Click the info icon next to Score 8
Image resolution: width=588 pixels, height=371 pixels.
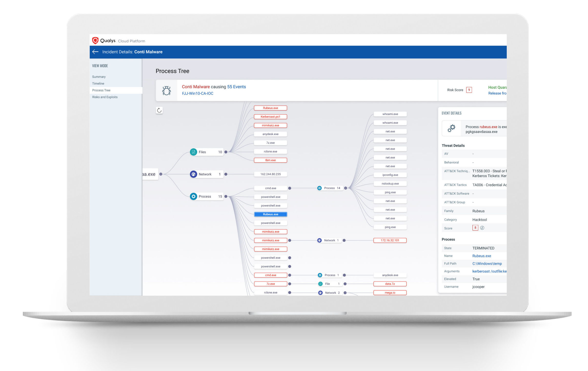coord(482,228)
